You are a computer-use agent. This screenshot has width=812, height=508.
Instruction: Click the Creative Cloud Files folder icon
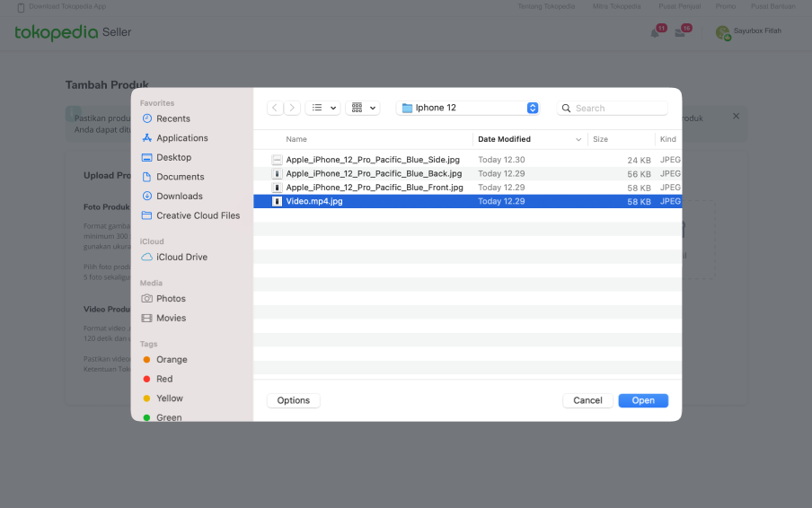coord(147,215)
